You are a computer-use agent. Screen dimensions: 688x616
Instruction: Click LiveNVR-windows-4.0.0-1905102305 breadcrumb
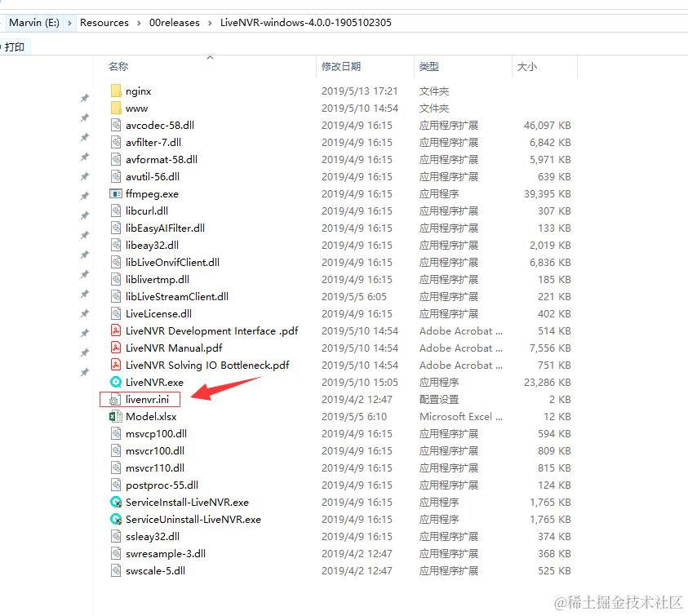(x=306, y=23)
